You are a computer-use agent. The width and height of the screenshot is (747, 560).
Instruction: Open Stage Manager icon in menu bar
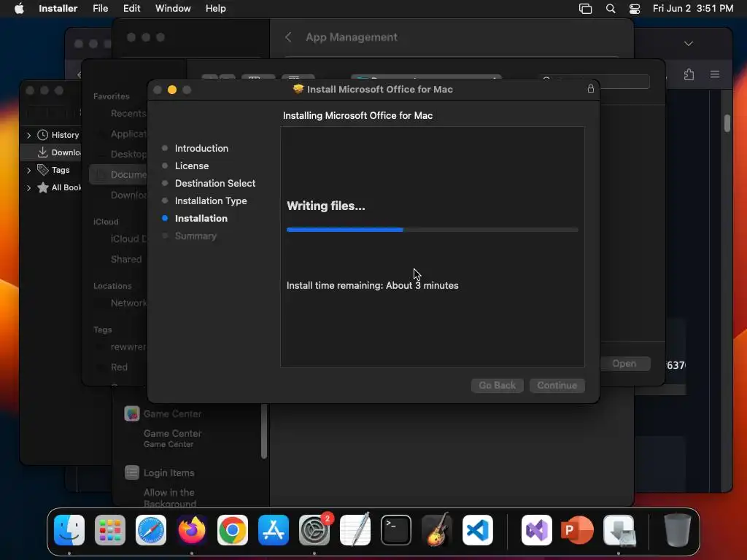[585, 9]
